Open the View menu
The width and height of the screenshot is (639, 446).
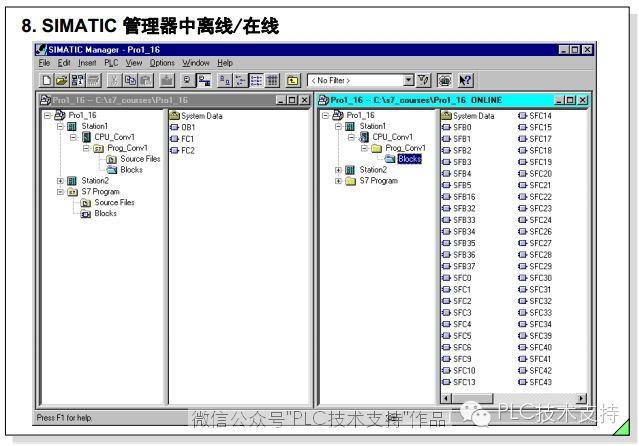point(134,63)
